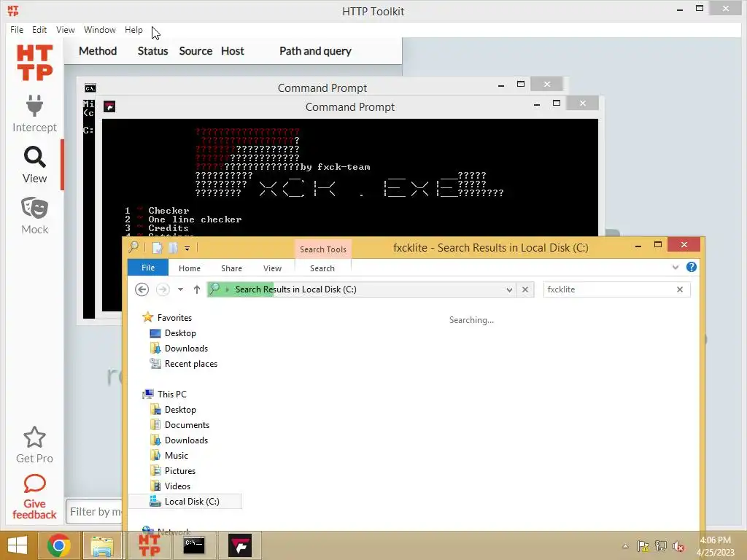The height and width of the screenshot is (560, 747).
Task: Select This PC in navigation pane
Action: (x=171, y=394)
